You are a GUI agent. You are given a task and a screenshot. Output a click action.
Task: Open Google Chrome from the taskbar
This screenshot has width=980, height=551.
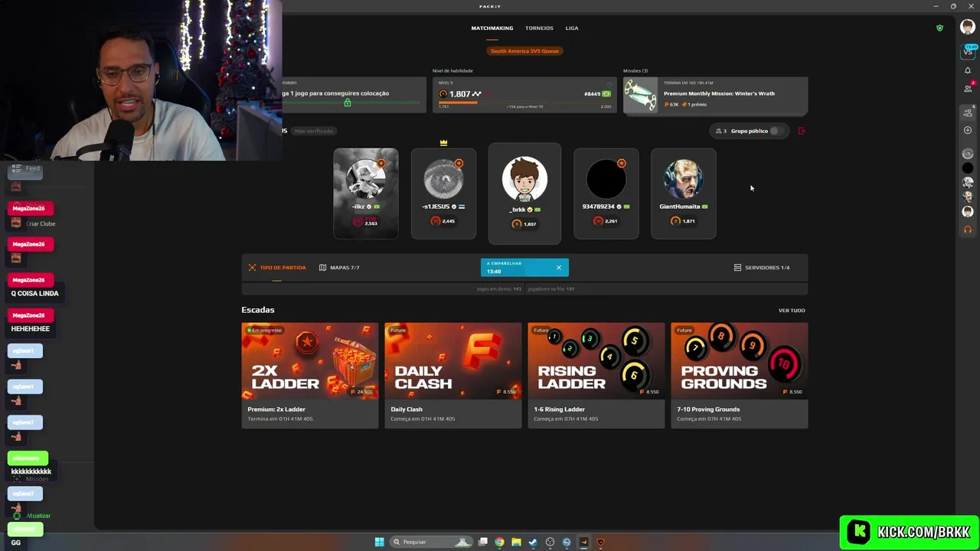499,542
